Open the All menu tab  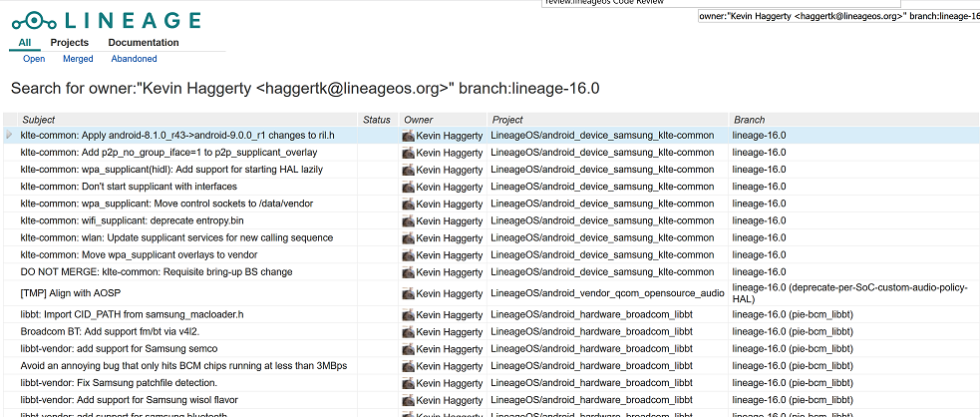tap(25, 43)
